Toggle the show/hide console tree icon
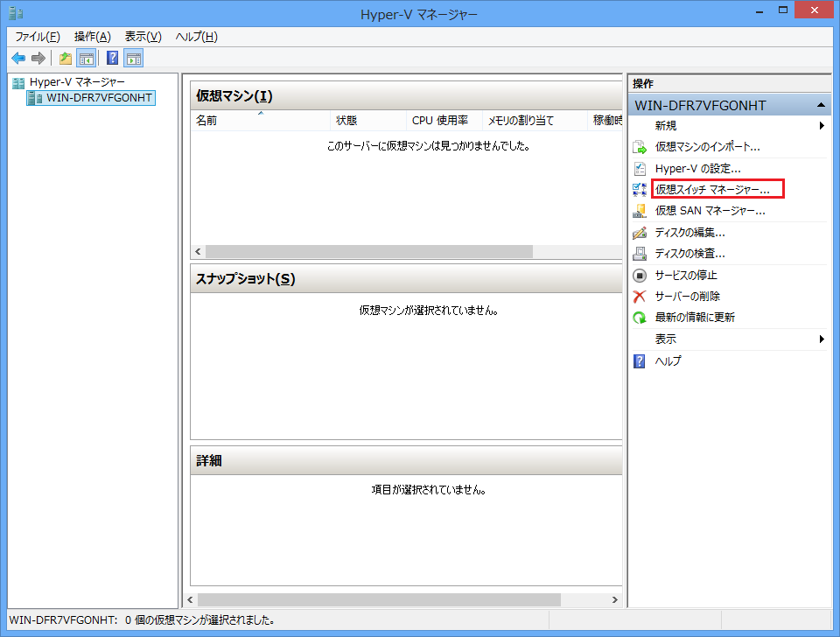Image resolution: width=840 pixels, height=637 pixels. [x=87, y=58]
